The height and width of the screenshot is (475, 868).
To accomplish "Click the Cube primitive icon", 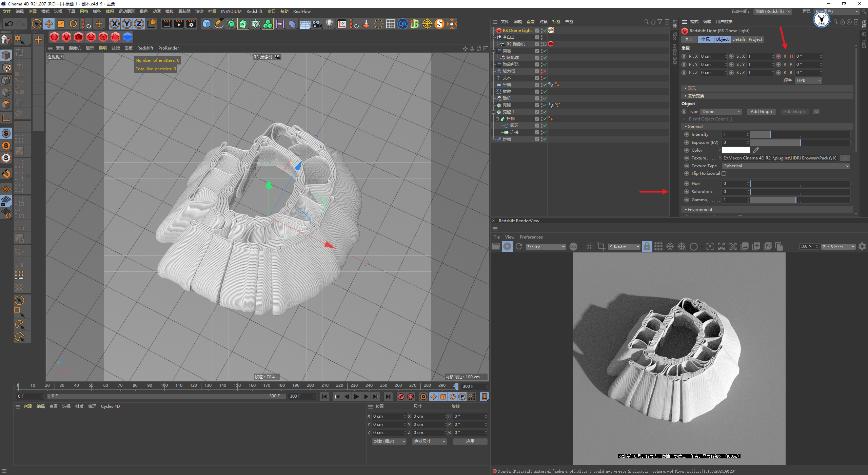I will pos(206,24).
